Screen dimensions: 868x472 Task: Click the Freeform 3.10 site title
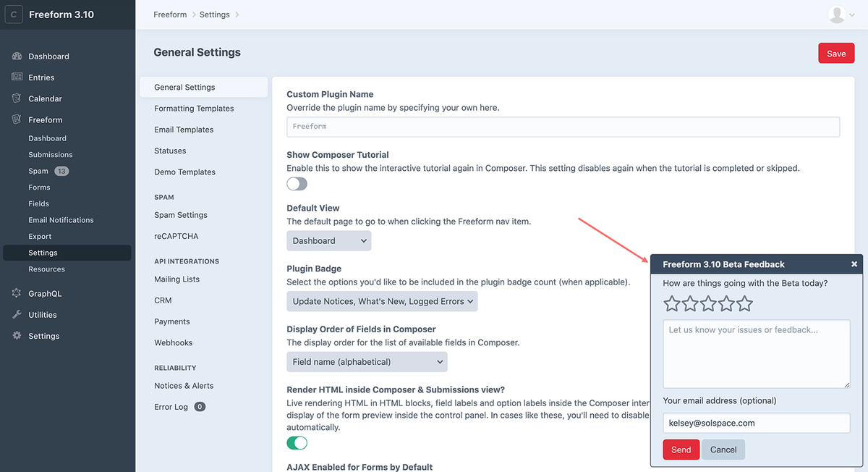[x=61, y=14]
